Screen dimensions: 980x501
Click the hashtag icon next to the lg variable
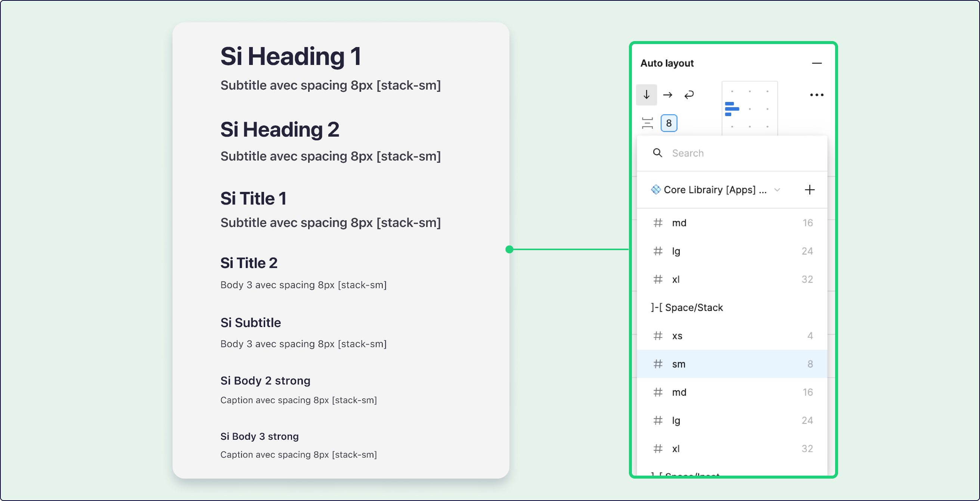pos(658,251)
